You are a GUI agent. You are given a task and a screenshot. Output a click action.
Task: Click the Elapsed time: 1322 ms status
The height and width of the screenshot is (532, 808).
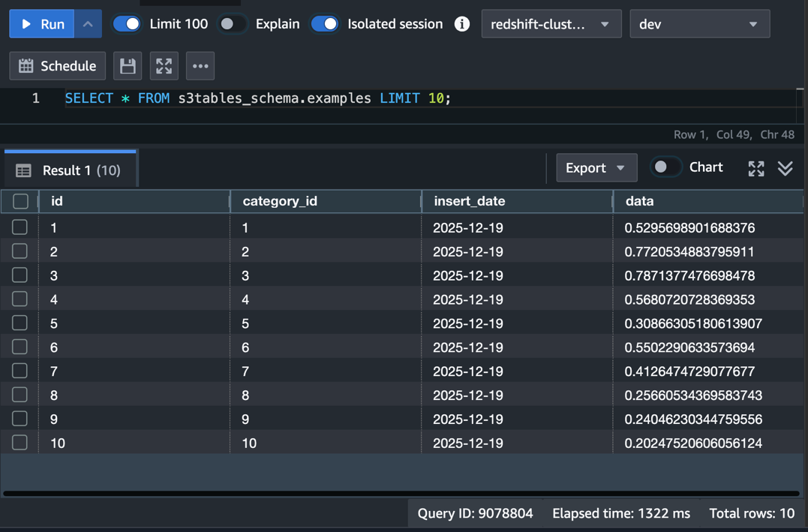point(621,513)
